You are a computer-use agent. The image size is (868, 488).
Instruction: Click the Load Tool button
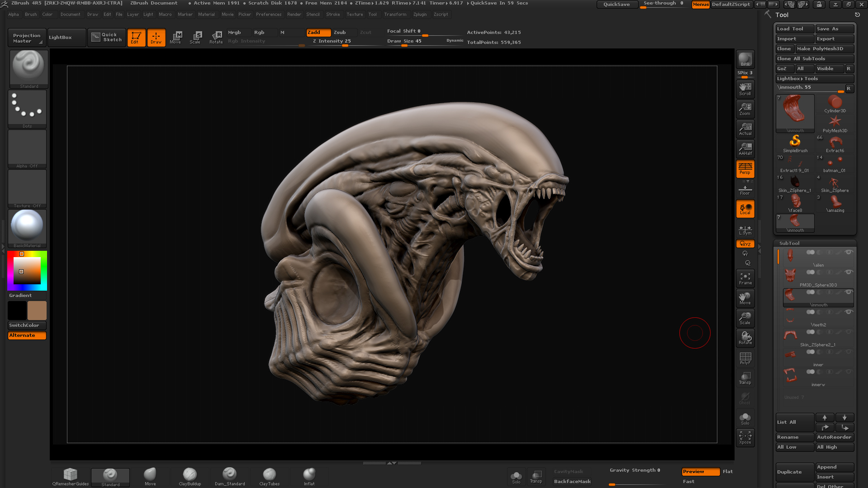(795, 29)
